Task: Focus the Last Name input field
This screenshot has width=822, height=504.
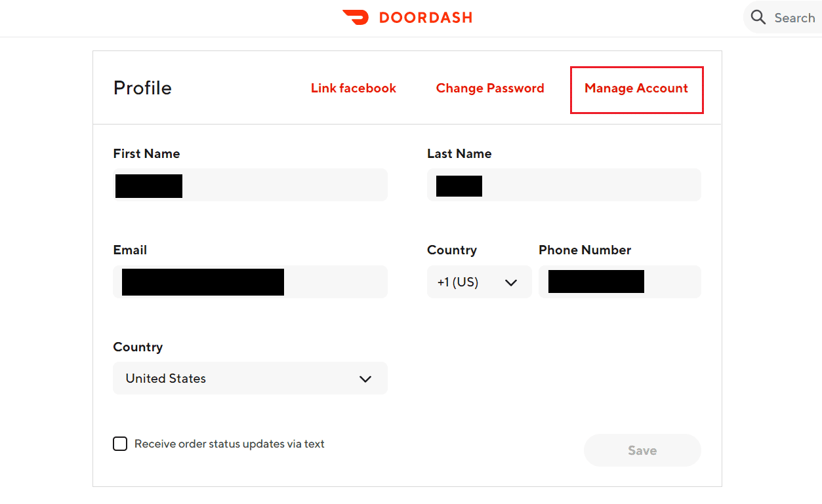Action: coord(564,185)
